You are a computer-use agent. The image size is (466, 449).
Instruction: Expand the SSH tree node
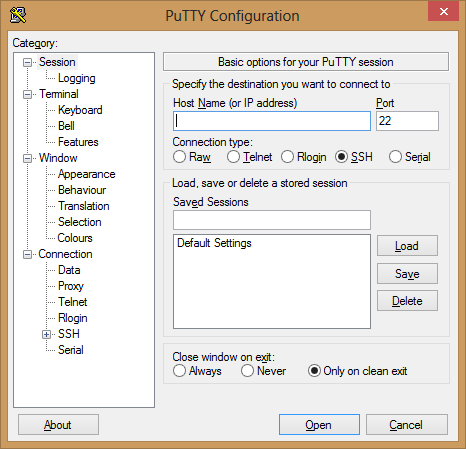(x=46, y=334)
